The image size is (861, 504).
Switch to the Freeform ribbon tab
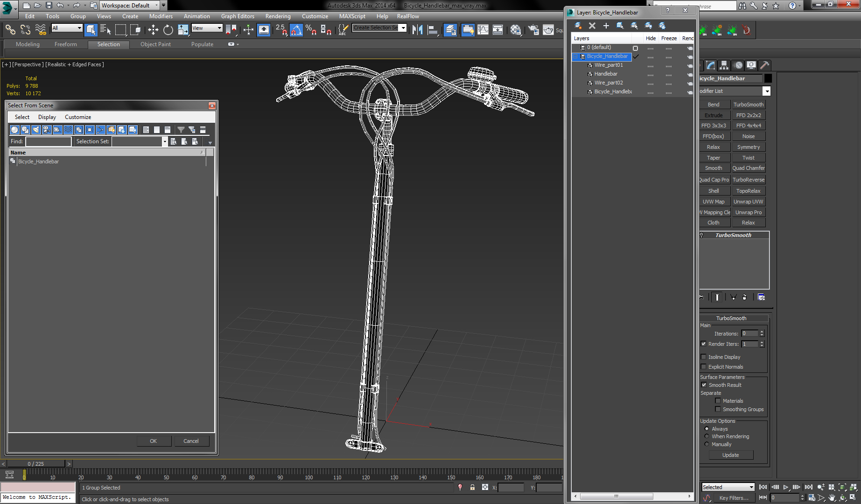66,44
